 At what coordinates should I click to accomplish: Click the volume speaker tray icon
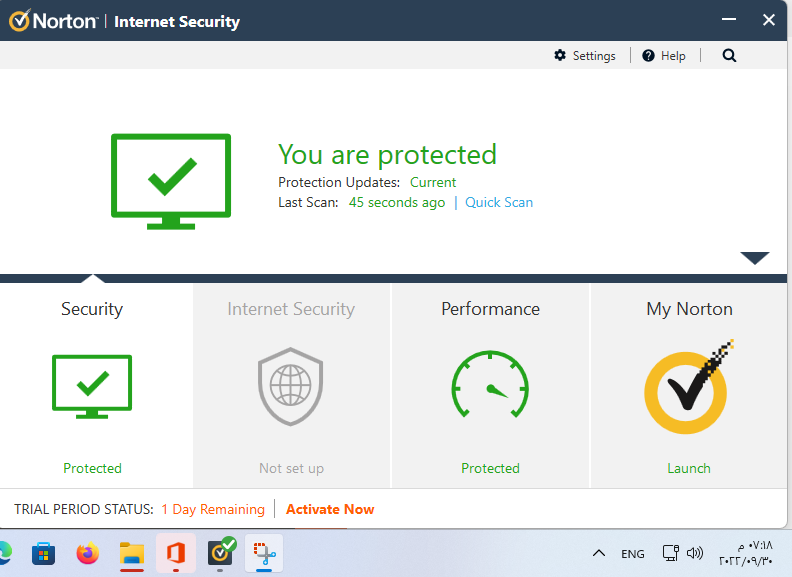point(695,553)
